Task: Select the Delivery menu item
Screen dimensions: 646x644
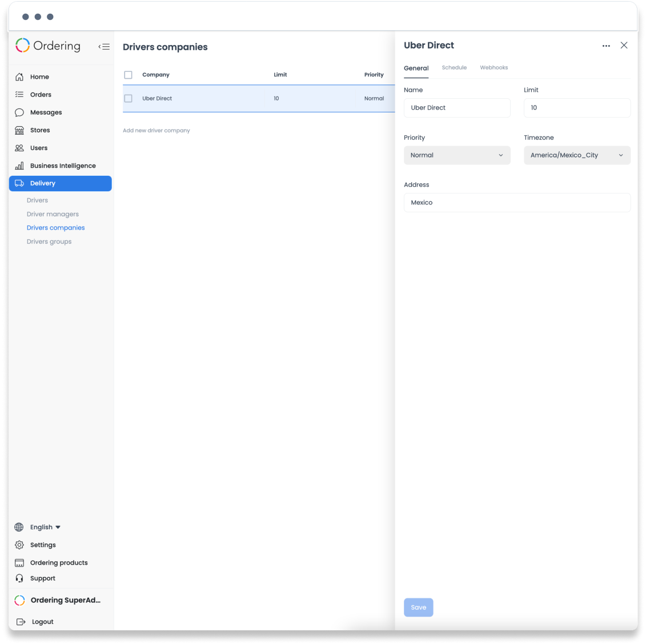Action: point(60,183)
